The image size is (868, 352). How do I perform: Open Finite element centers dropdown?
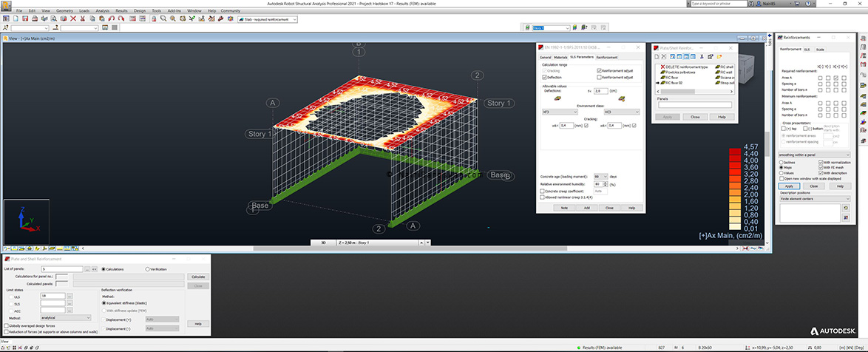tap(814, 199)
